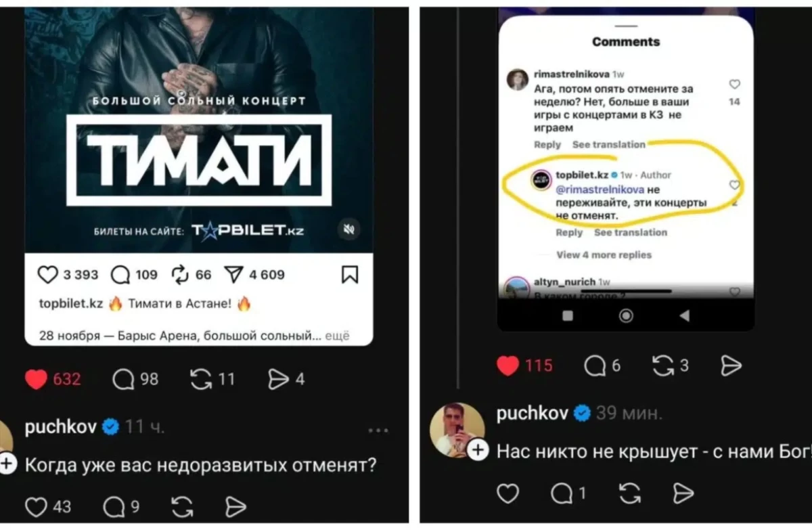The image size is (812, 530).
Task: Share the post with 4 shares
Action: point(279,380)
